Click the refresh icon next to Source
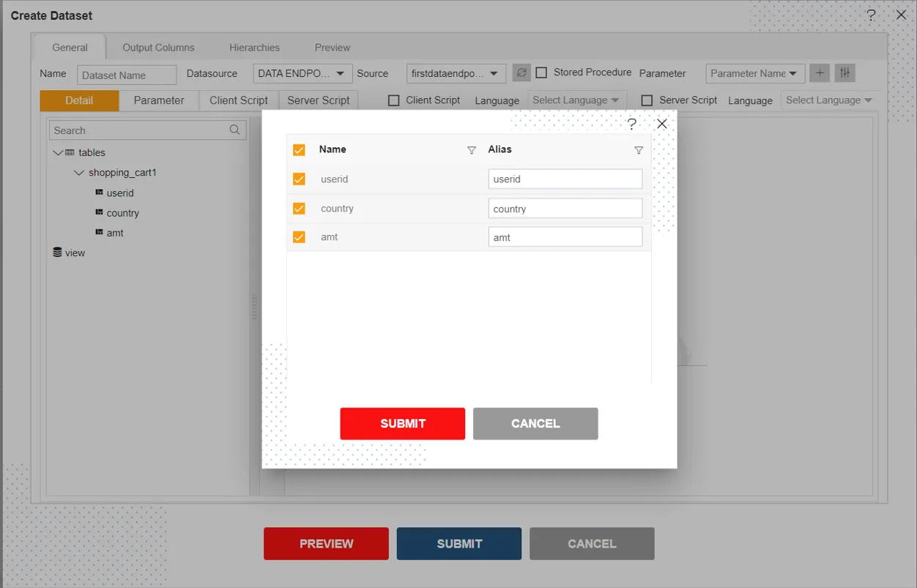 (521, 72)
